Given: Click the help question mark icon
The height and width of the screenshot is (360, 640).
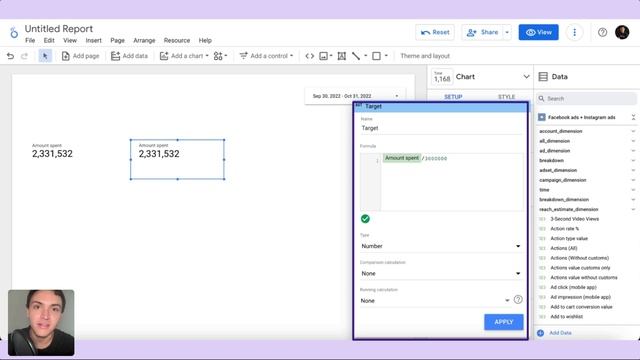Looking at the screenshot, I should [602, 32].
